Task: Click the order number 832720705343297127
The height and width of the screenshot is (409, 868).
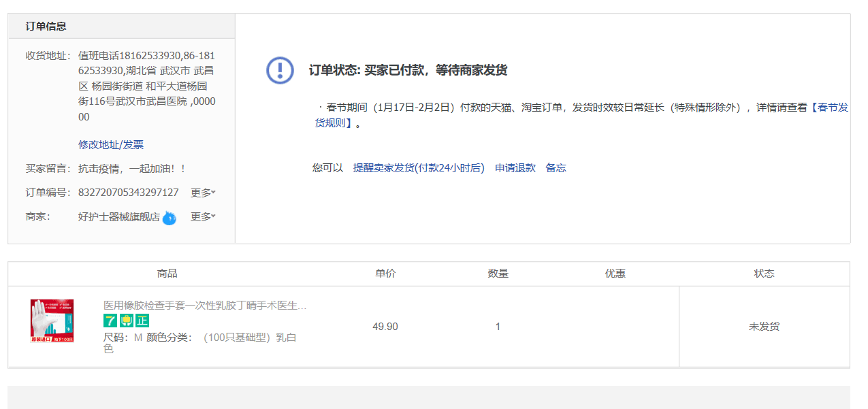Action: 128,193
